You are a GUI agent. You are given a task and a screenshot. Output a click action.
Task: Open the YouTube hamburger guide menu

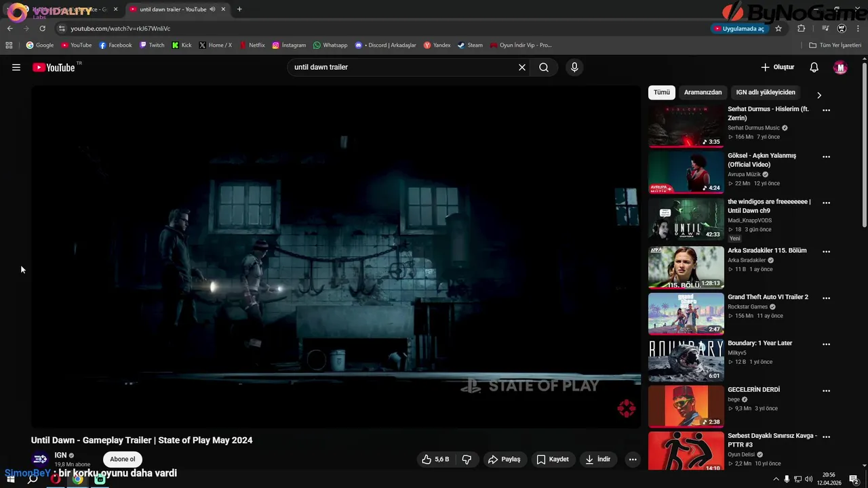click(16, 67)
